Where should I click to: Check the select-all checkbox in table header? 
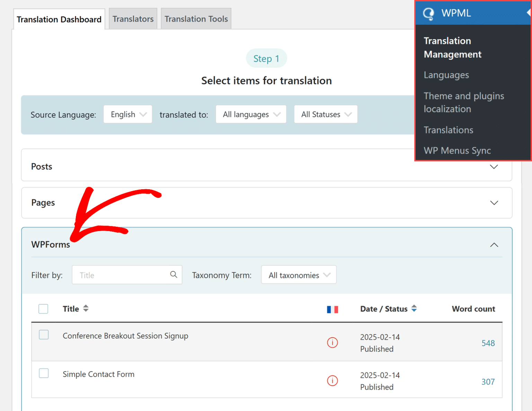[x=43, y=309]
